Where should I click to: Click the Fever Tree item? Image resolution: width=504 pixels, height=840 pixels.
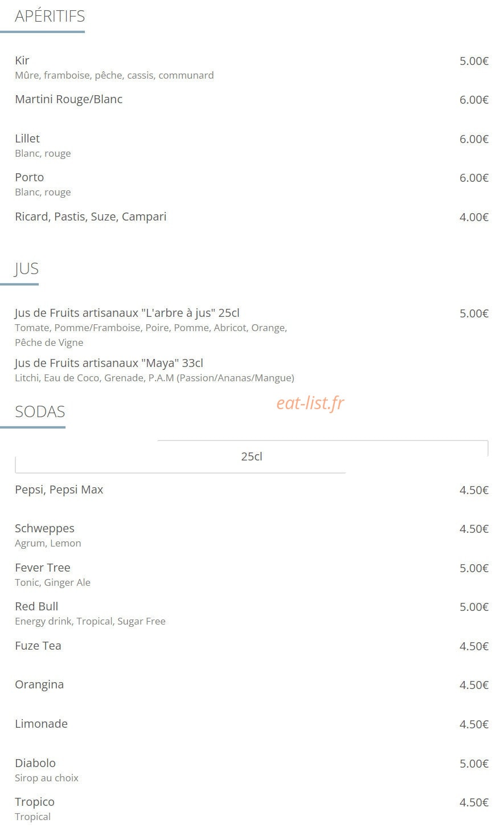[x=43, y=568]
